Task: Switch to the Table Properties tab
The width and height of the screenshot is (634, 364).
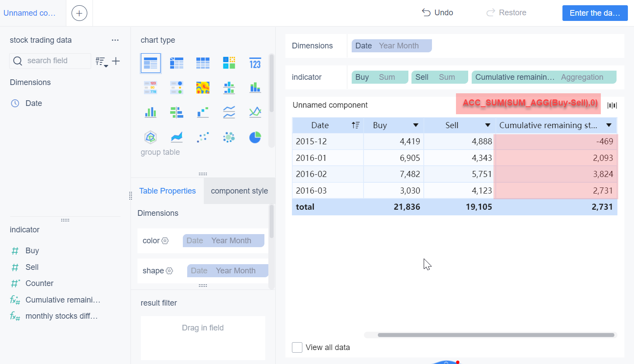Action: pos(168,191)
